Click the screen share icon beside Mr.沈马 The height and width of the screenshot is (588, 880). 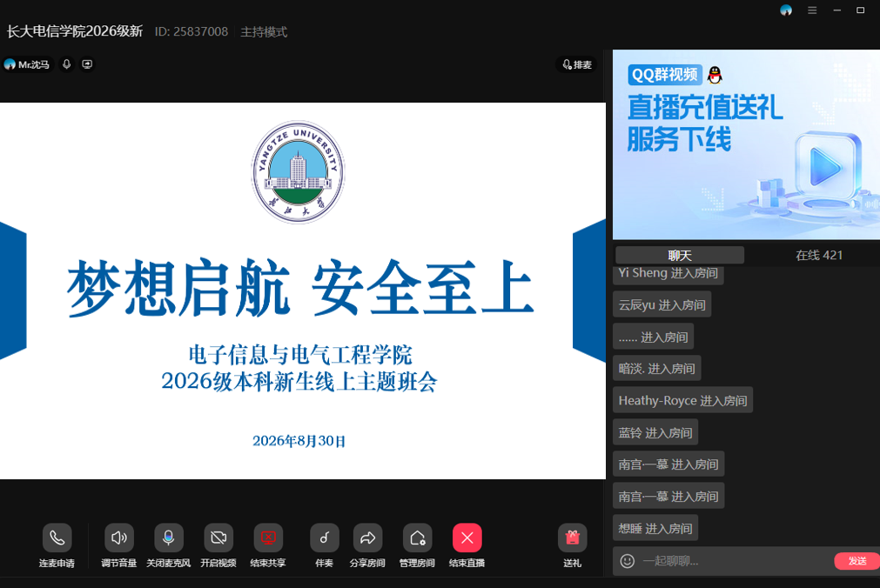click(87, 64)
